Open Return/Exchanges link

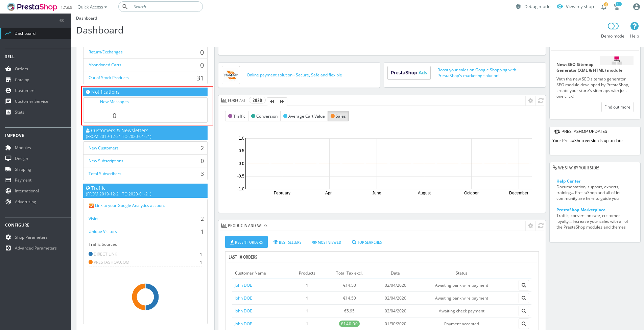pyautogui.click(x=105, y=52)
